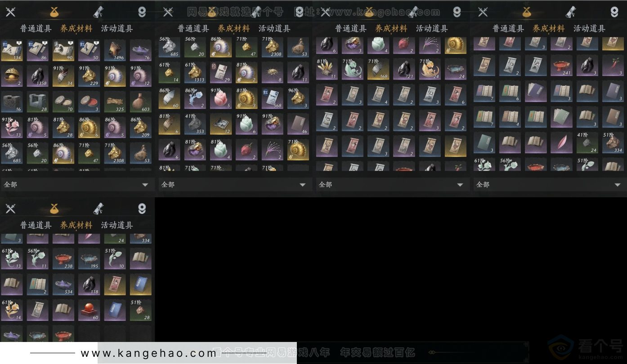Open the 全部 filter dropdown in first panel
627x364 pixels.
pos(77,185)
